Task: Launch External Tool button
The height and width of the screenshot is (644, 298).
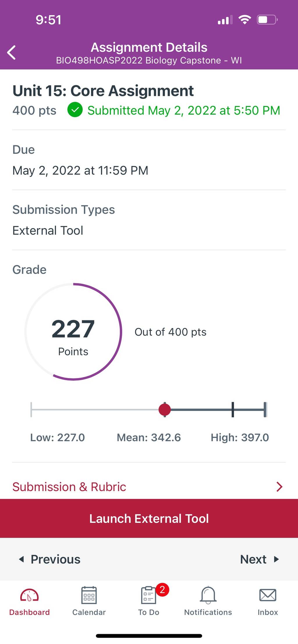Action: click(x=149, y=518)
